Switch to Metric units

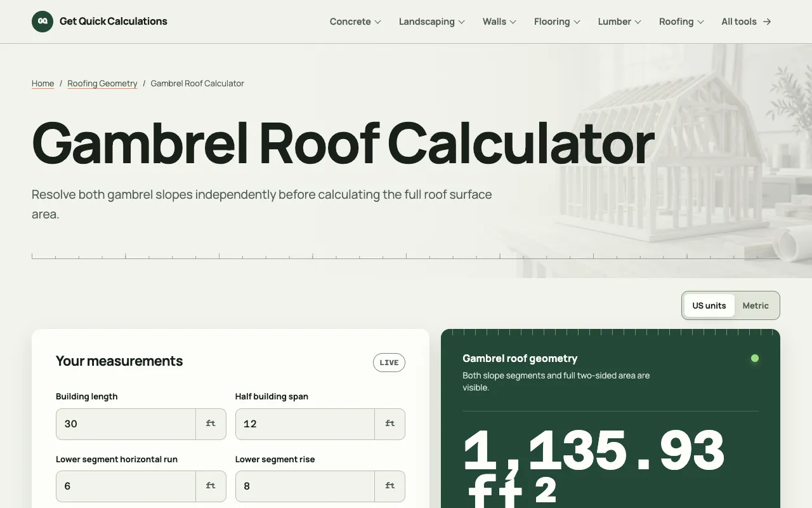click(x=756, y=305)
